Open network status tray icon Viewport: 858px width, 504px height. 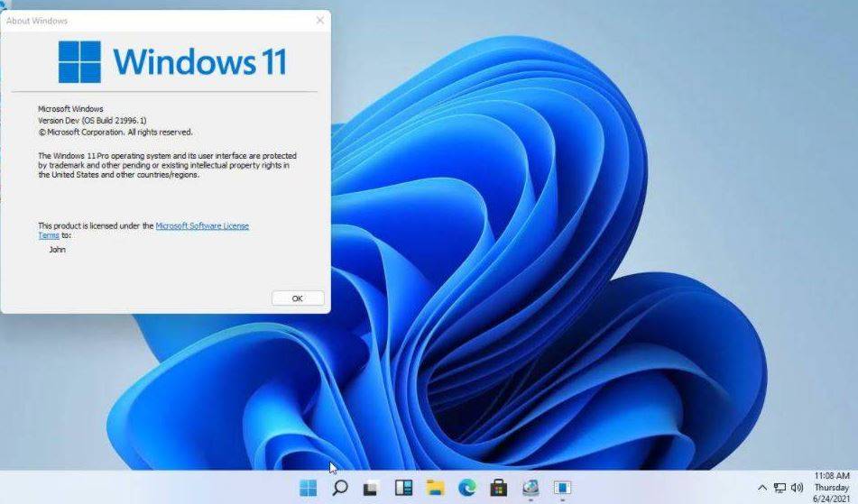pos(780,488)
